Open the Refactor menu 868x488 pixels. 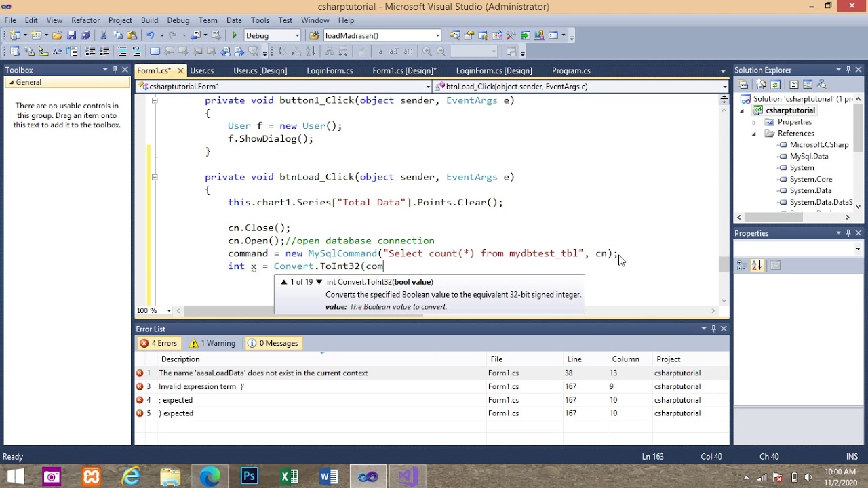(x=85, y=20)
